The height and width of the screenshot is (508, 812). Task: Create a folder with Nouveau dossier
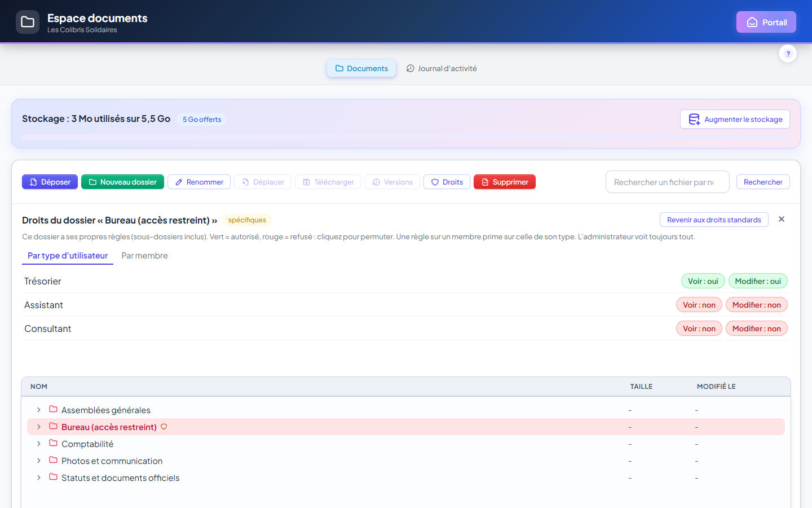[x=122, y=182]
